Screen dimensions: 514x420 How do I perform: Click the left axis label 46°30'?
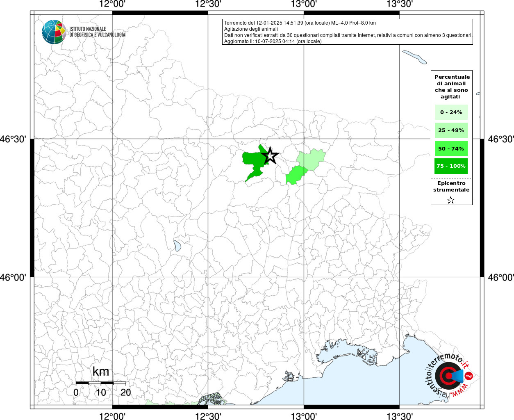coord(13,139)
